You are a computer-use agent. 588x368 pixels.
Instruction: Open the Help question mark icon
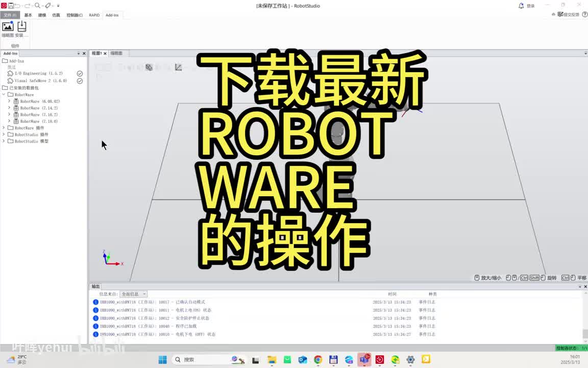coord(584,14)
